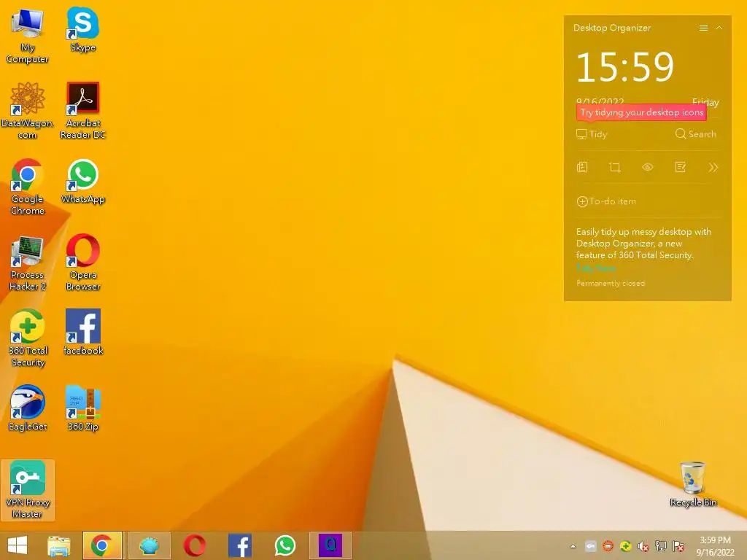The image size is (747, 560).
Task: Open File Explorer from the taskbar
Action: click(58, 545)
